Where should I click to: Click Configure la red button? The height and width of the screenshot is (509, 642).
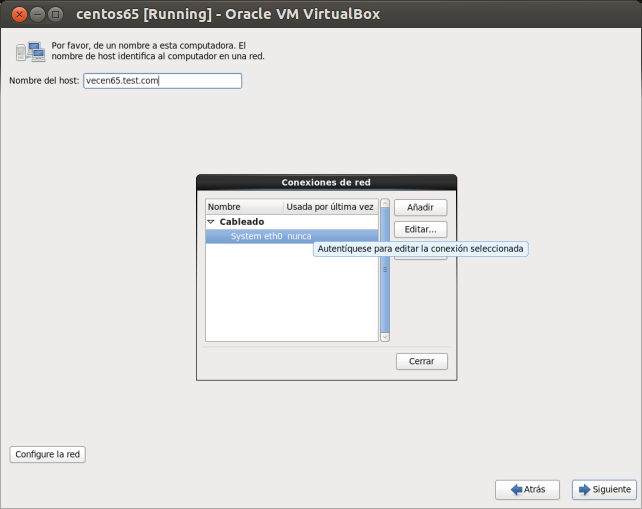click(47, 454)
